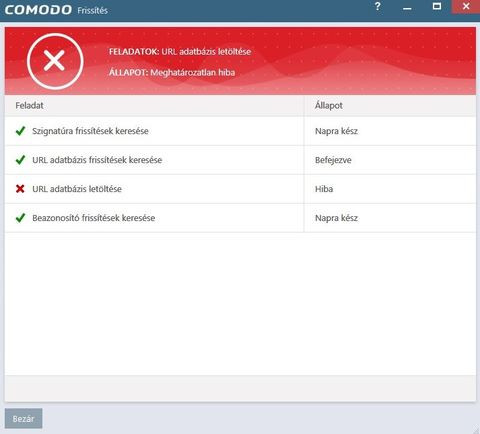Select the Szignatúra frissítések keresése row text
This screenshot has width=480, height=434.
tap(90, 131)
